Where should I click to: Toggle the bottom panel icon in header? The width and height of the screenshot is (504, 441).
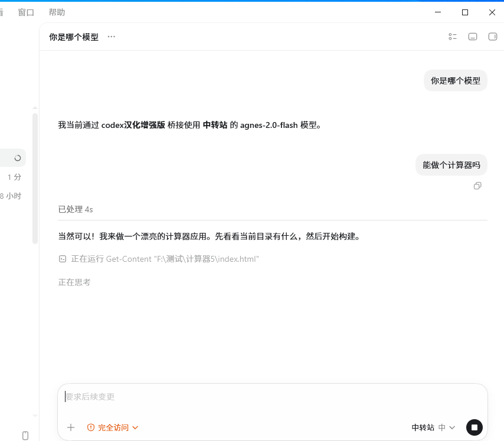[473, 37]
